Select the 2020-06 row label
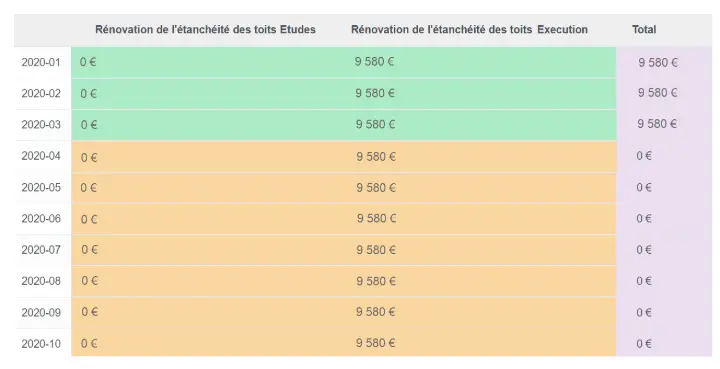Screen dimensions: 720x369 41,218
